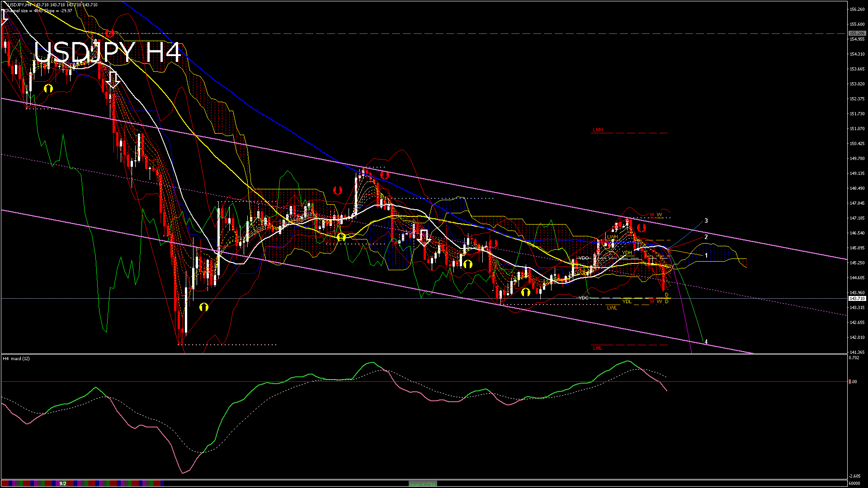Click the orange LWL level label
868x488 pixels.
612,308
